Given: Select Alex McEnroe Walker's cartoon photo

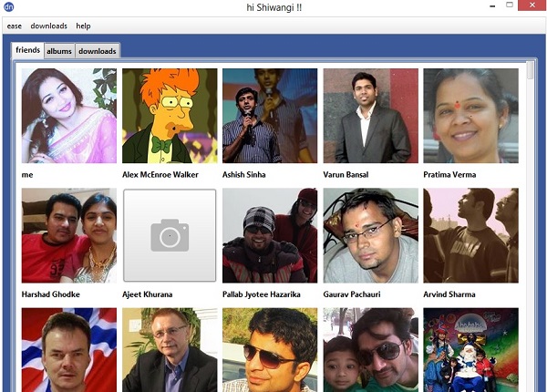Looking at the screenshot, I should pos(170,116).
